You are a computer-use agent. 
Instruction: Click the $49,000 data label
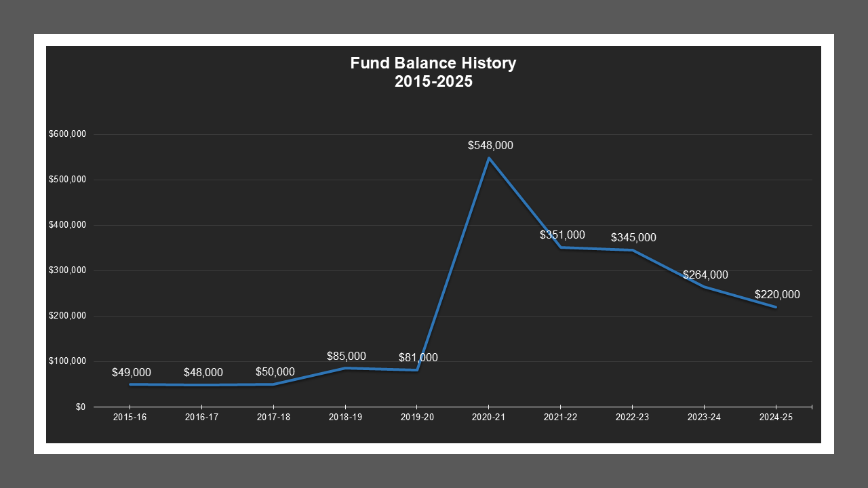click(x=132, y=371)
